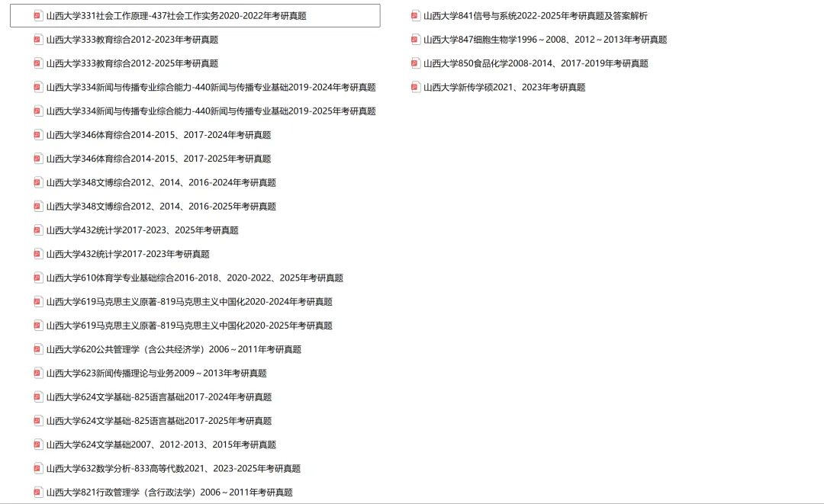This screenshot has width=824, height=504.
Task: Select file 山西大学620公共管理学（含公共经济学）2006～2011年考研真题
Action: [x=174, y=349]
